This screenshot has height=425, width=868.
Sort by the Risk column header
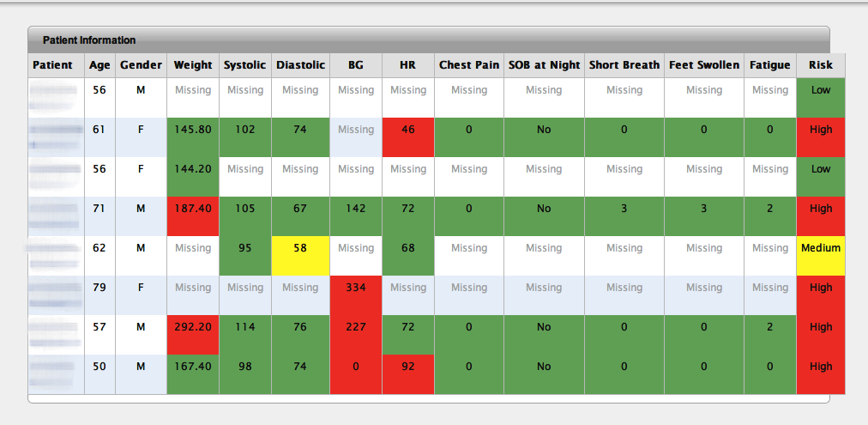tap(821, 65)
